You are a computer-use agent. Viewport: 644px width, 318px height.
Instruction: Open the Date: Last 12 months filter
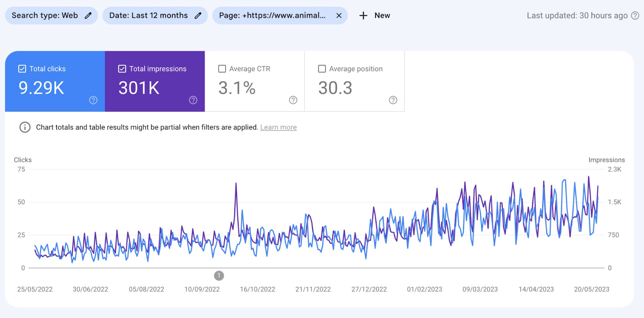coord(148,16)
